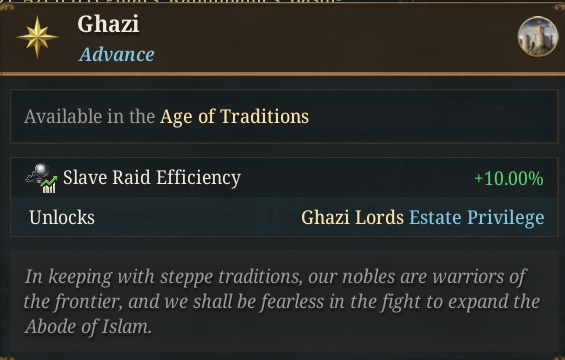
Task: Click the ball-and-chain slave icon
Action: (x=38, y=172)
